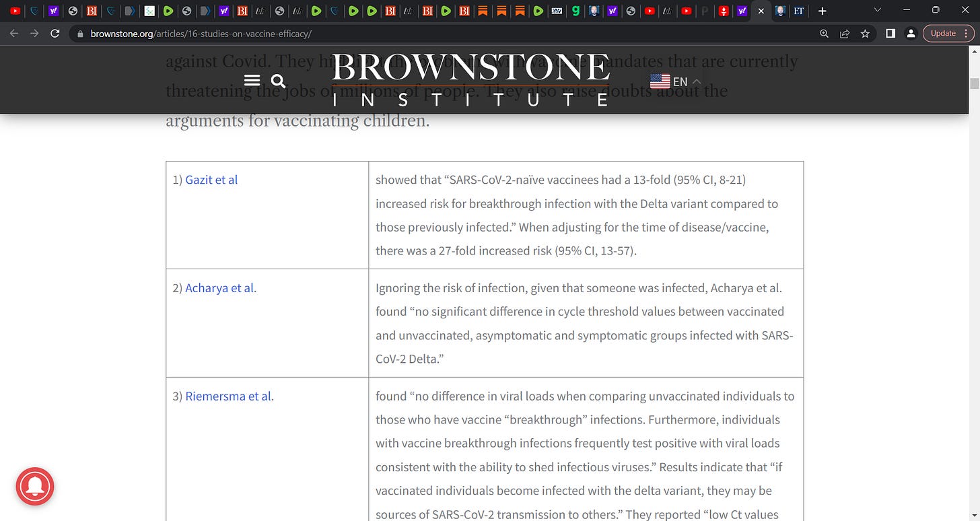Click the page's vertical scrollbar thumb
Image resolution: width=980 pixels, height=521 pixels.
973,83
